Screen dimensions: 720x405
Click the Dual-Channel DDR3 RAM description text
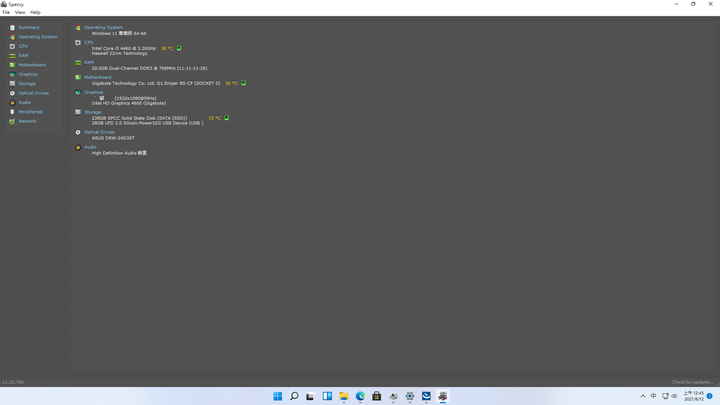point(149,68)
